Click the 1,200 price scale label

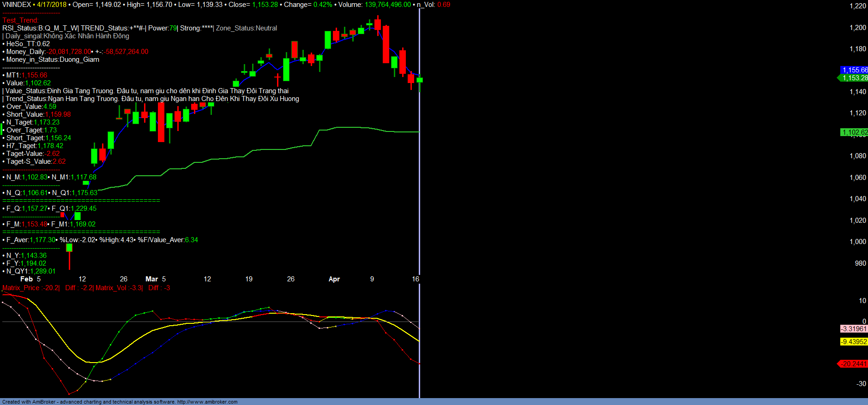pos(857,28)
